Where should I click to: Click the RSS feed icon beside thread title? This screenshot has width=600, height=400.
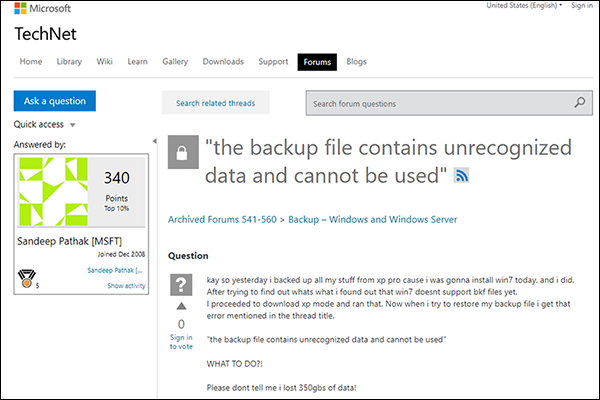(x=462, y=176)
